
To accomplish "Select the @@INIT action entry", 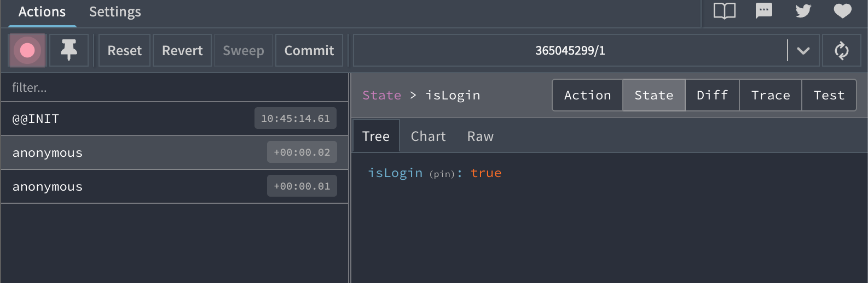I will [131, 119].
